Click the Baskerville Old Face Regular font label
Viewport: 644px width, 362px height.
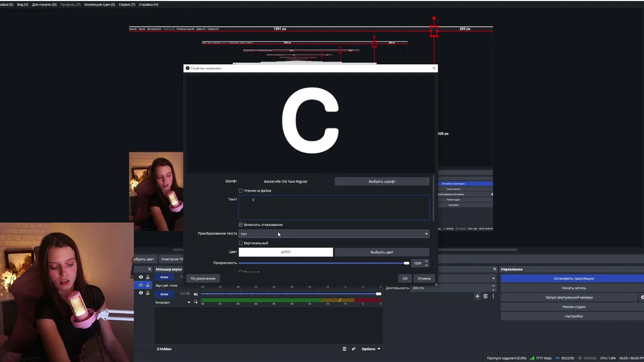286,182
